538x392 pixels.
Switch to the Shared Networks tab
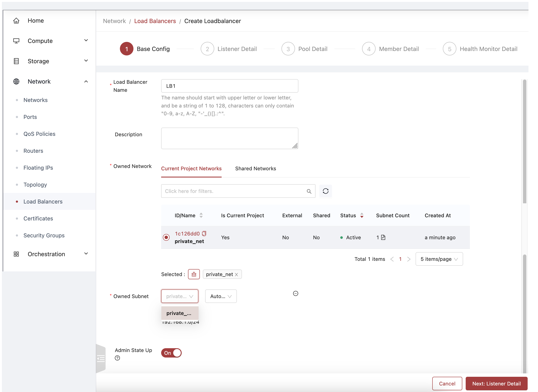pos(256,168)
